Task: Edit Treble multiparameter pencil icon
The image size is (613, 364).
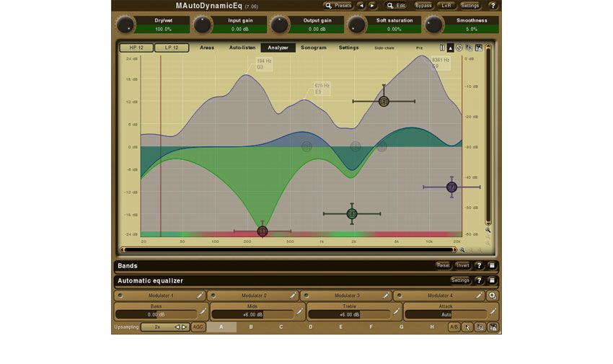Action: (x=396, y=311)
